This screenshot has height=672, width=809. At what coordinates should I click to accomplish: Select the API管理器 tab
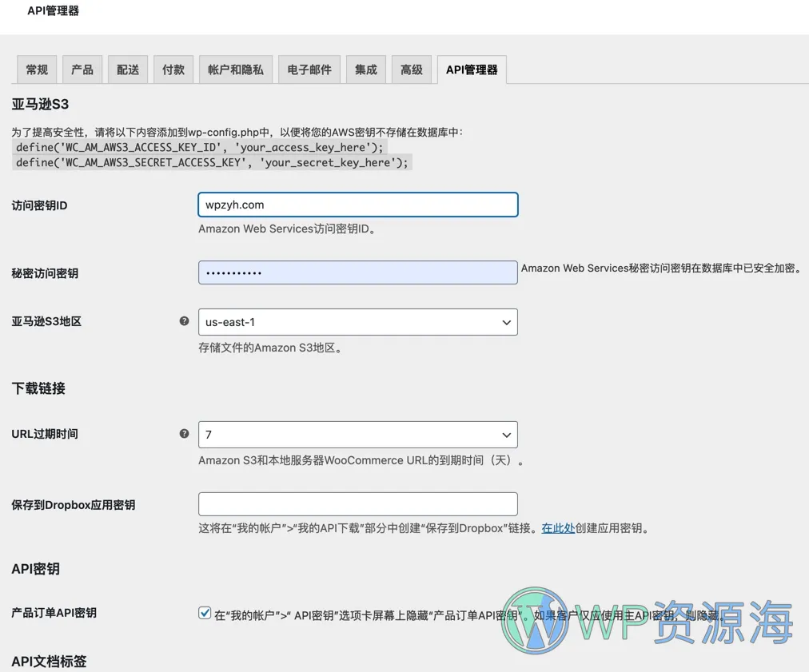click(x=471, y=70)
